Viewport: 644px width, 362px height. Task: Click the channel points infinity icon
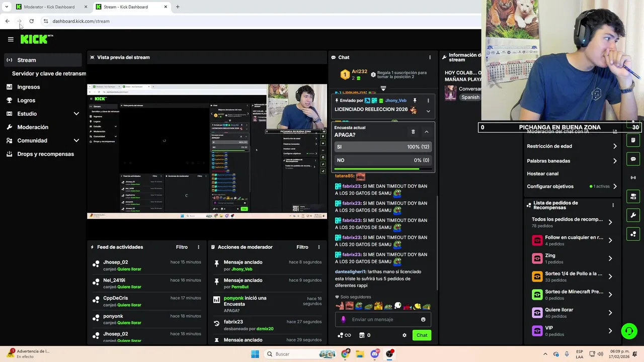click(344, 335)
